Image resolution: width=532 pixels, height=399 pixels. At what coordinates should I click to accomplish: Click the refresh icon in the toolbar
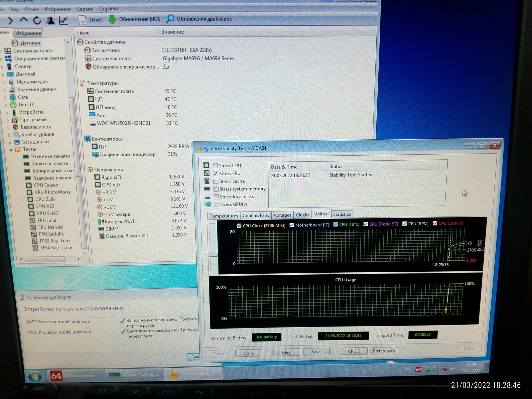37,21
